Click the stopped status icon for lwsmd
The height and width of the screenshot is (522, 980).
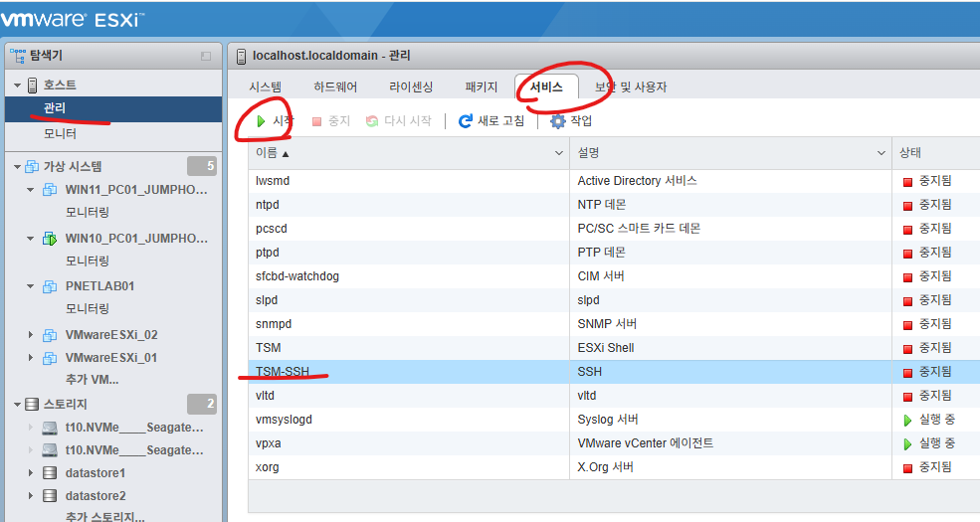point(907,182)
